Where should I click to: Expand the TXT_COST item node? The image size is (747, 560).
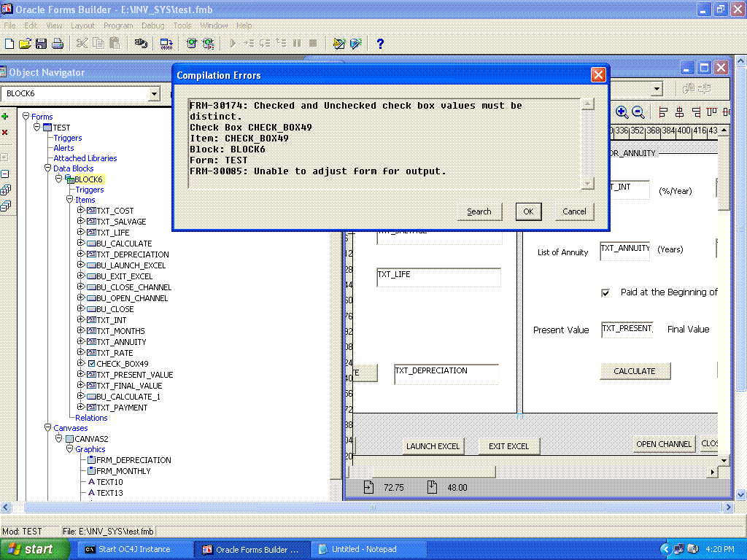[80, 210]
